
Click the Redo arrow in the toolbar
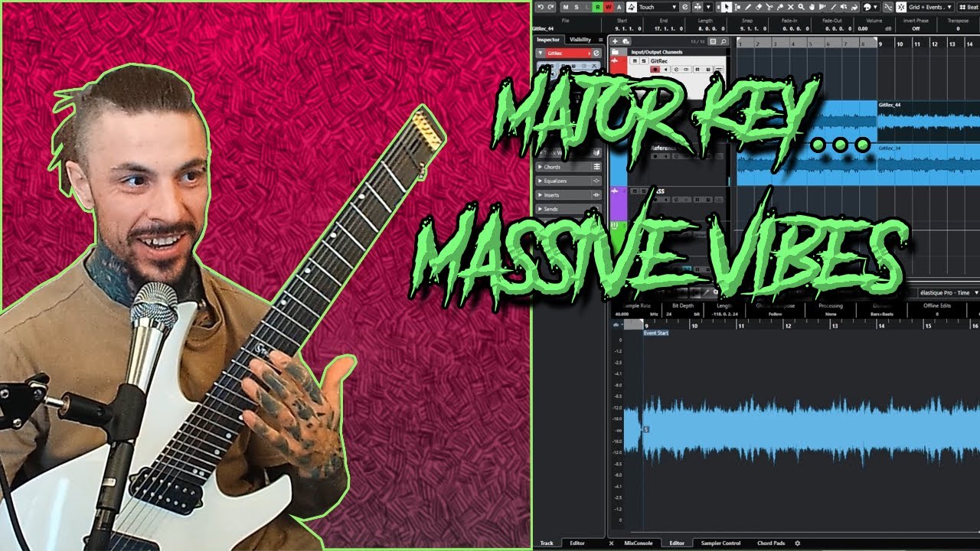click(550, 7)
